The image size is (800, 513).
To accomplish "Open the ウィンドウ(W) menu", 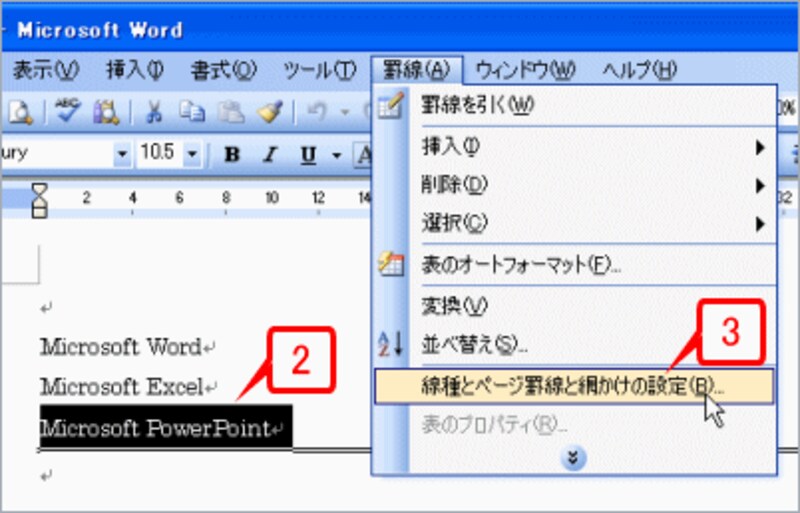I will coord(525,70).
